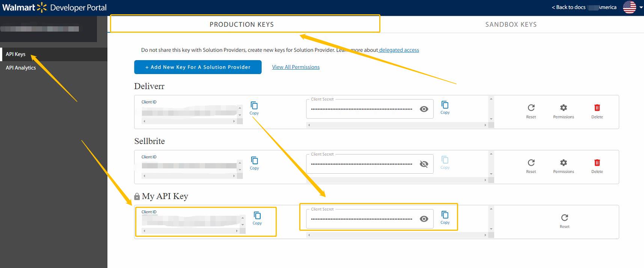Reveal the My API Key client secret
Image resolution: width=644 pixels, height=268 pixels.
424,219
